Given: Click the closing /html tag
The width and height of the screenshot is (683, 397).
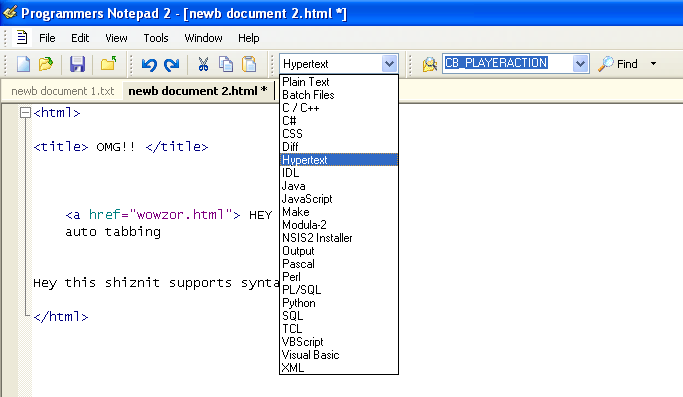Looking at the screenshot, I should point(61,317).
